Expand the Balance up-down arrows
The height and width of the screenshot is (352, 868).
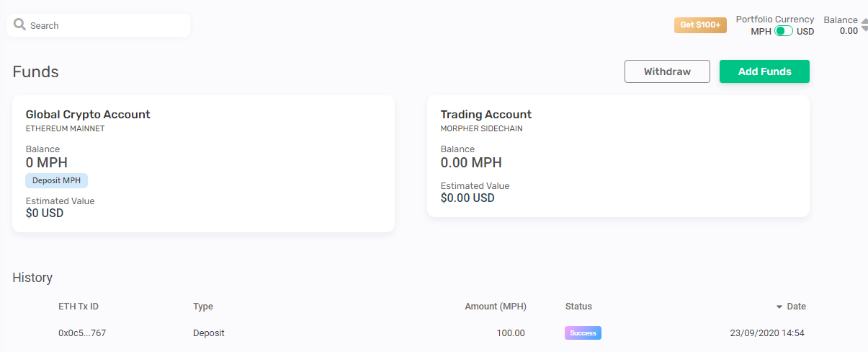point(864,25)
